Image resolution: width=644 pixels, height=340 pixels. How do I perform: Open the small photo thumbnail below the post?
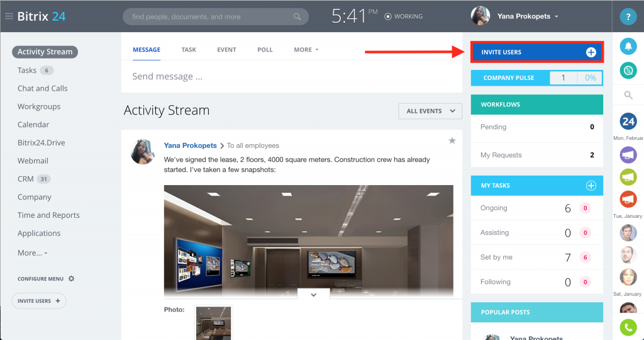pyautogui.click(x=214, y=323)
